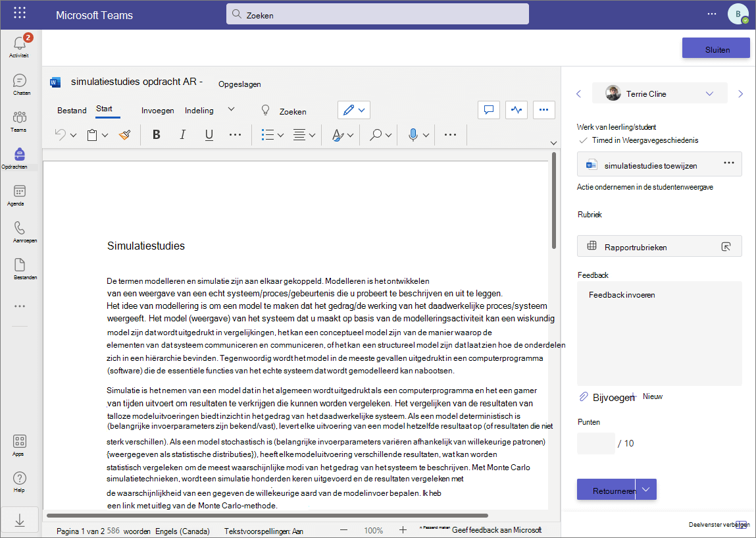756x538 pixels.
Task: Collapse the ribbon chevron
Action: click(553, 143)
